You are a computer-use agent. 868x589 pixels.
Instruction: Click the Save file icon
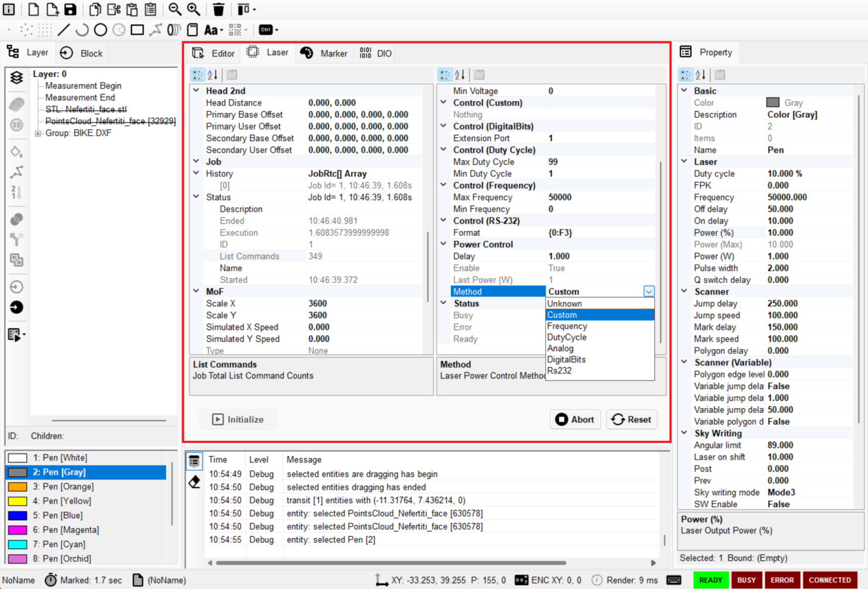(70, 9)
